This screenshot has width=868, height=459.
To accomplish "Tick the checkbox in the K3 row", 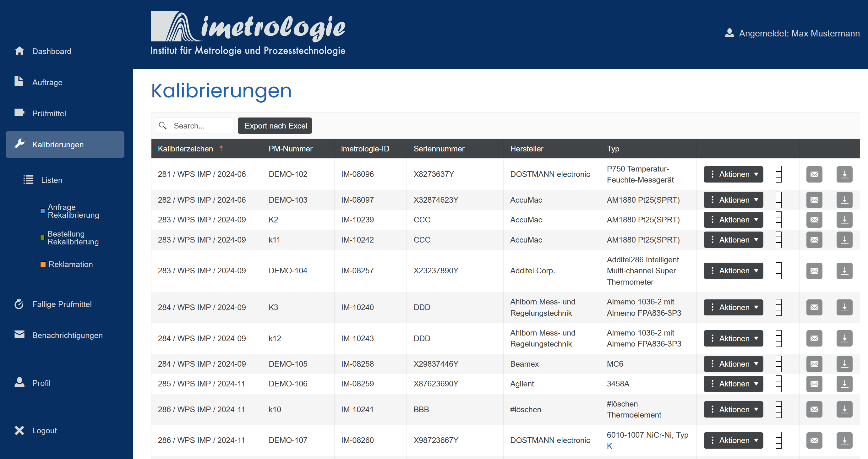I will pyautogui.click(x=778, y=307).
